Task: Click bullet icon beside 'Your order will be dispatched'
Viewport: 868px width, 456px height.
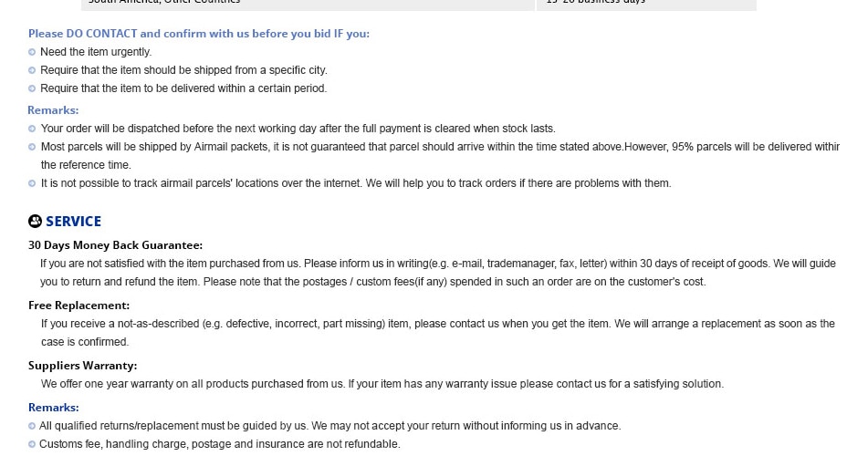Action: pos(32,129)
